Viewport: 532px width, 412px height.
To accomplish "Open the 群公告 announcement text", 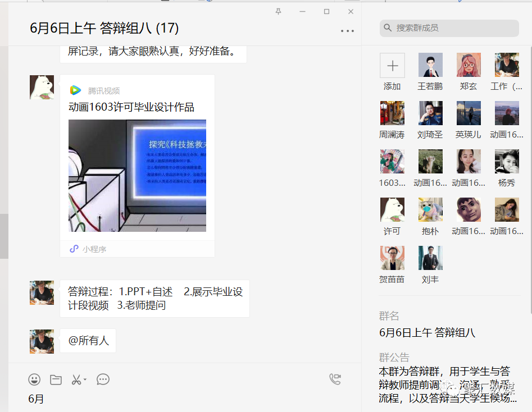I will tap(447, 384).
